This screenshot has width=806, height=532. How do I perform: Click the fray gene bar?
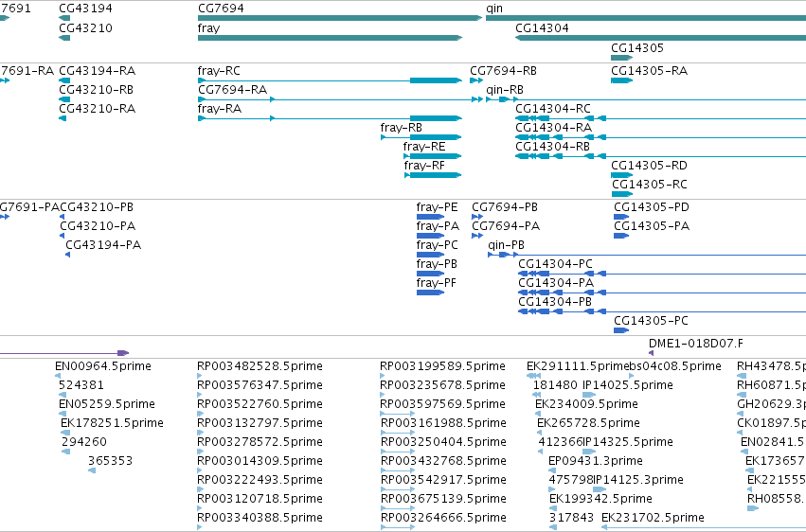coord(330,38)
